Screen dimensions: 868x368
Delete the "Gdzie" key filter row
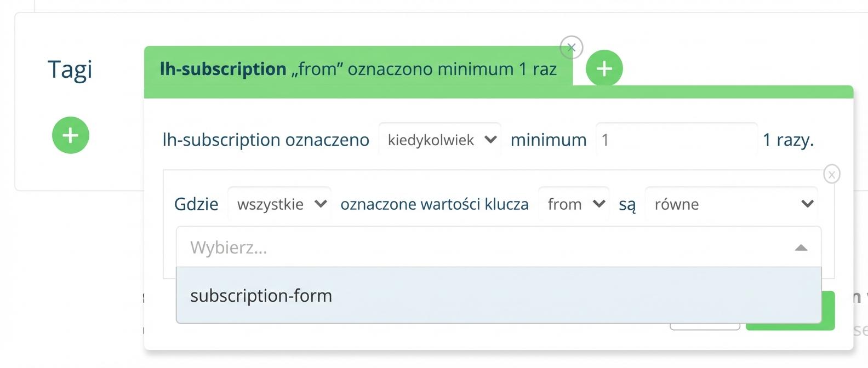coord(831,175)
